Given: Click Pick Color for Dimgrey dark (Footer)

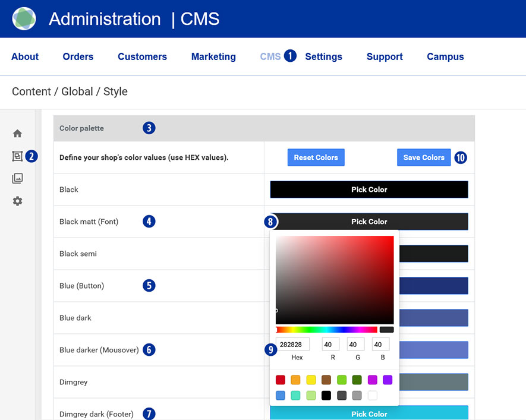Looking at the screenshot, I should pos(368,413).
